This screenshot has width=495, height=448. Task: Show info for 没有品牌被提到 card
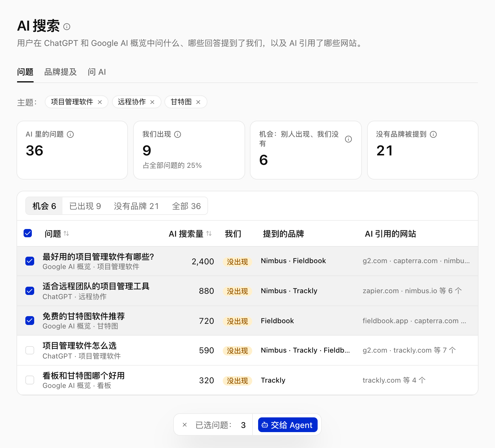(433, 135)
